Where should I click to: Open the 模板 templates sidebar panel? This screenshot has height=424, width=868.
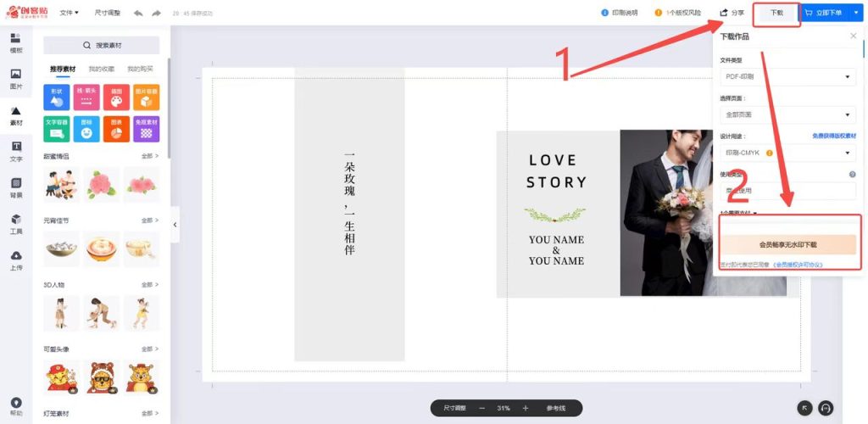pos(16,42)
